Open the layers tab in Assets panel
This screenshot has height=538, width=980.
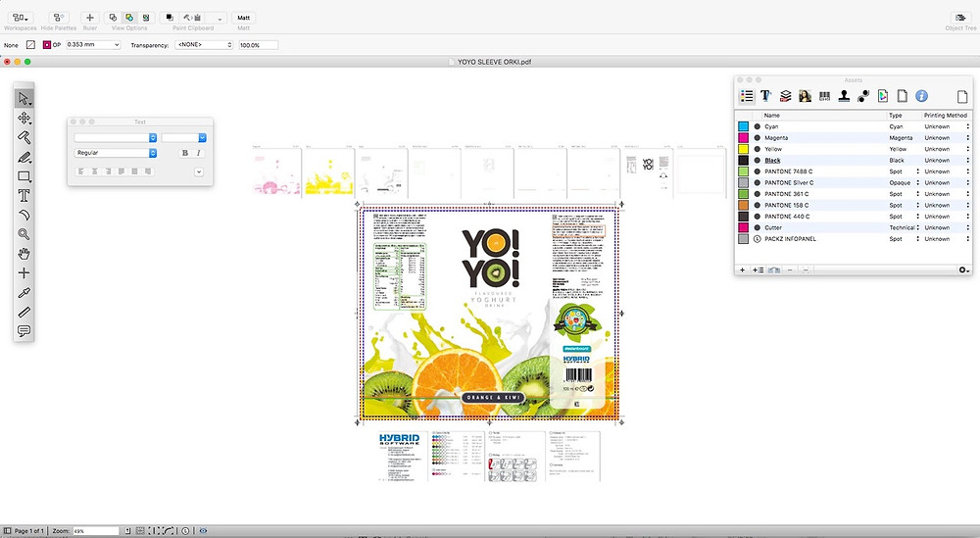tap(786, 96)
